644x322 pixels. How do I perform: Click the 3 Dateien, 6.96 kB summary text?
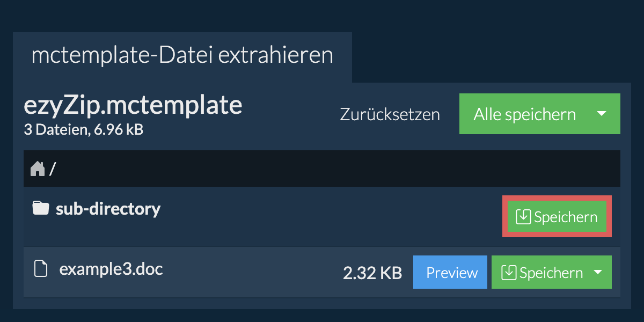coord(83,129)
